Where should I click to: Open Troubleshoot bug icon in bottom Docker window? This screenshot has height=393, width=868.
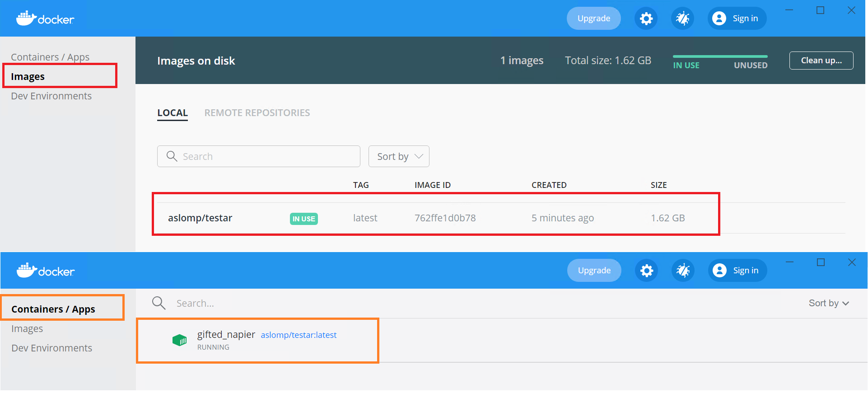683,271
